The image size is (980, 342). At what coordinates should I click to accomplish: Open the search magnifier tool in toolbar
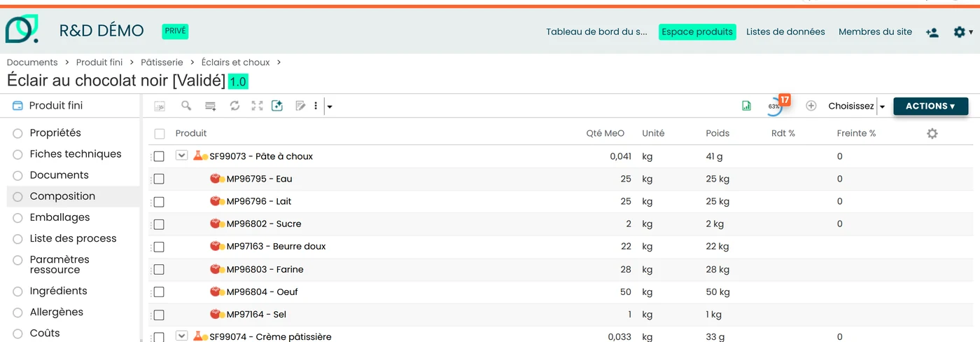pyautogui.click(x=186, y=106)
